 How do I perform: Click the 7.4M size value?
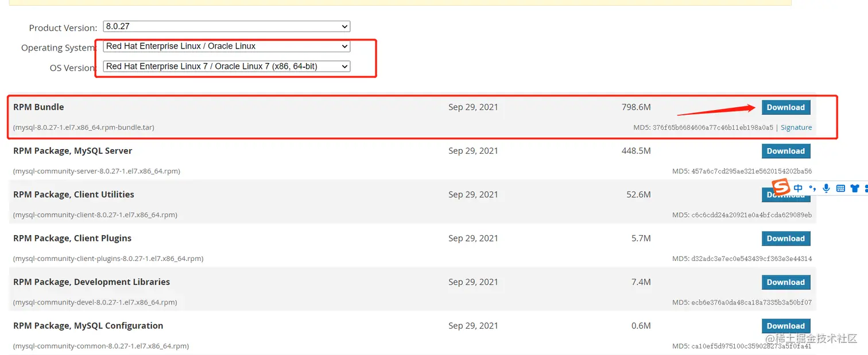click(x=641, y=282)
